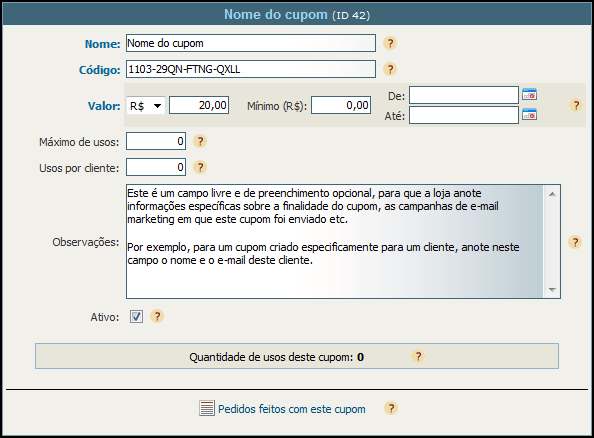Open Pedidos feitos com este cupom link
594x438 pixels.
tap(292, 409)
